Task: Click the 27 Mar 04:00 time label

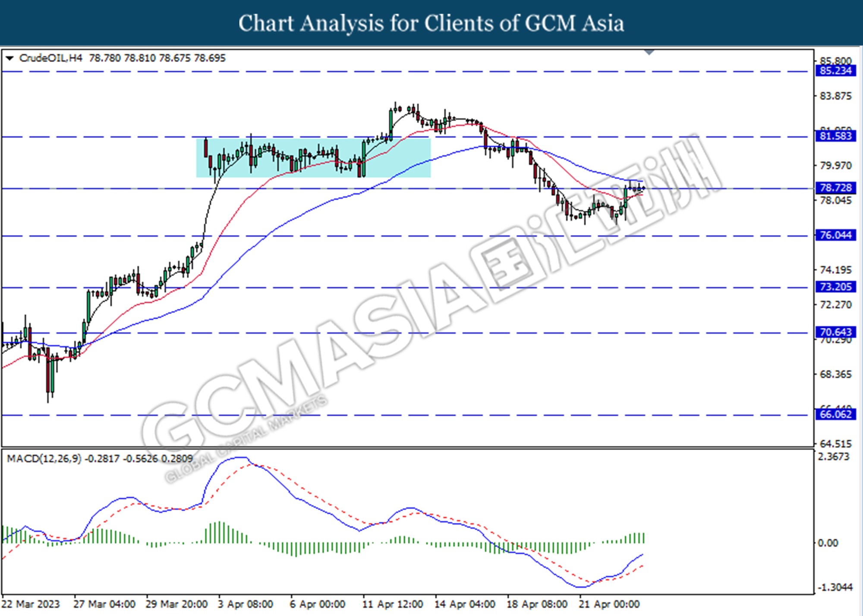Action: click(x=104, y=604)
